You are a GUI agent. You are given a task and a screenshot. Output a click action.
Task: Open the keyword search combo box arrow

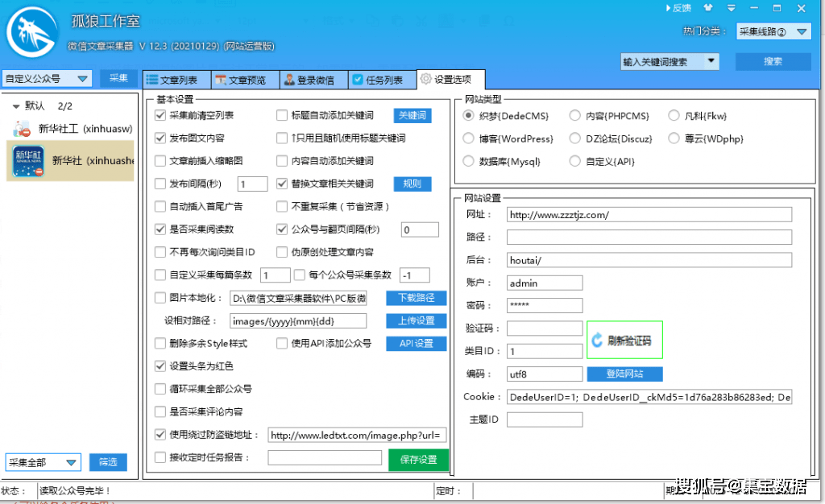pos(711,61)
